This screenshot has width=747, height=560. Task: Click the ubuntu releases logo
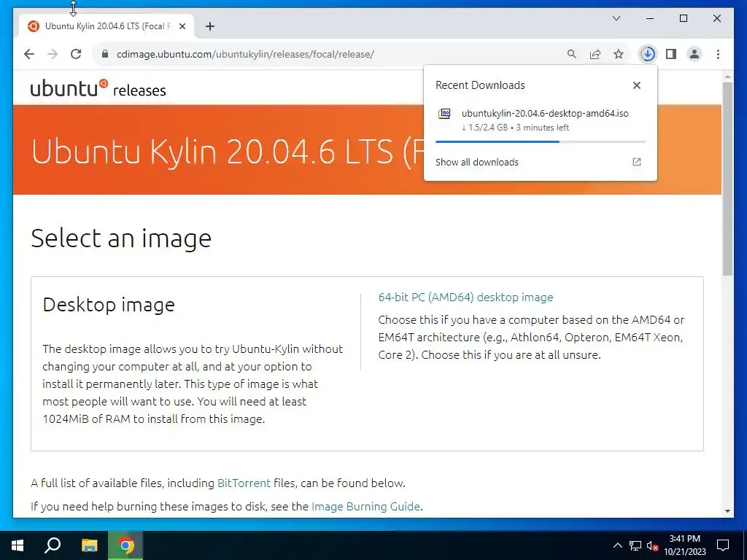98,88
